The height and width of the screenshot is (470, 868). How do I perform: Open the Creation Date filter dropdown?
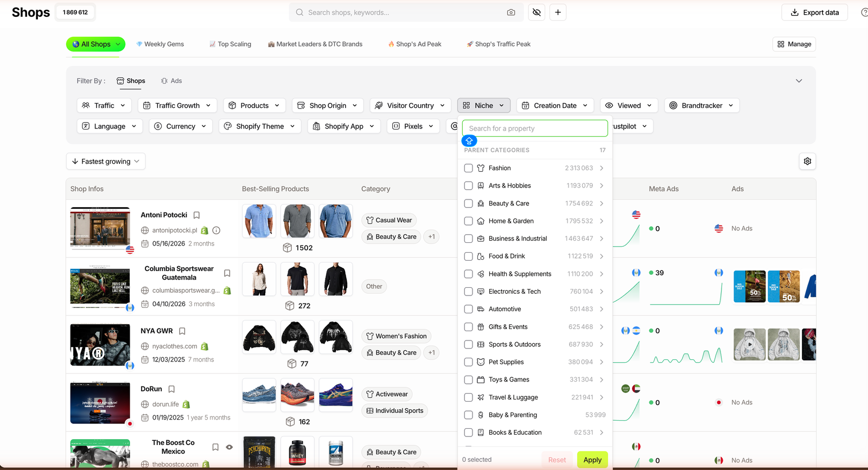555,105
